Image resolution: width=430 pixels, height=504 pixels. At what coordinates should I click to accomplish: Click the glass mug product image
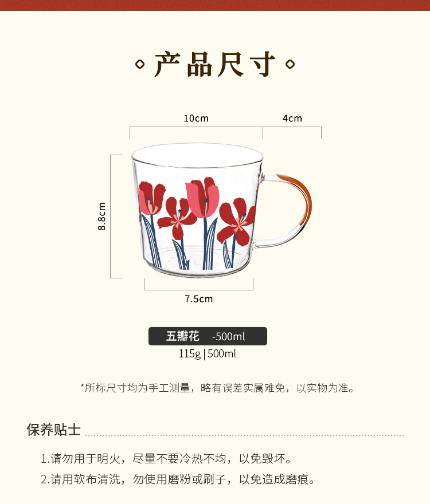221,210
